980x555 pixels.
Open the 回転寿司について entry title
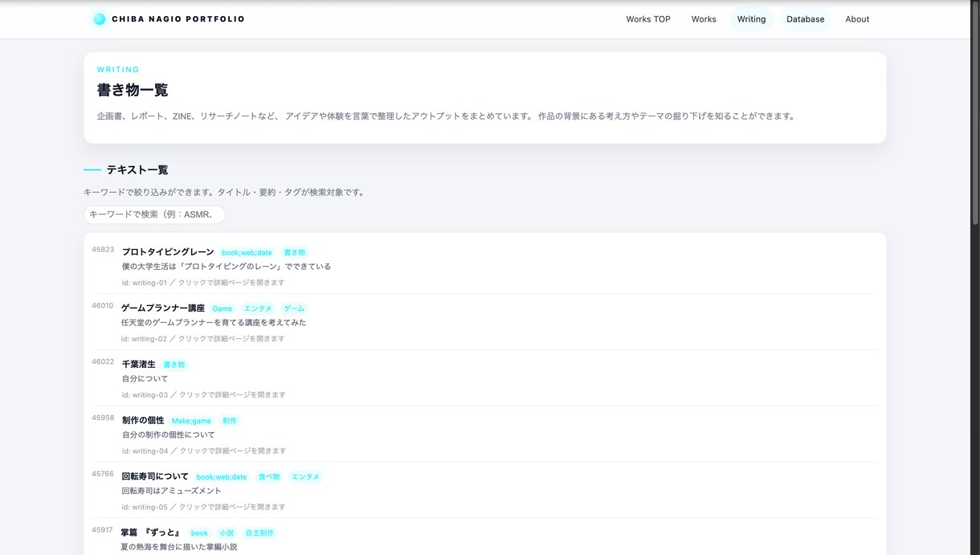click(x=155, y=477)
